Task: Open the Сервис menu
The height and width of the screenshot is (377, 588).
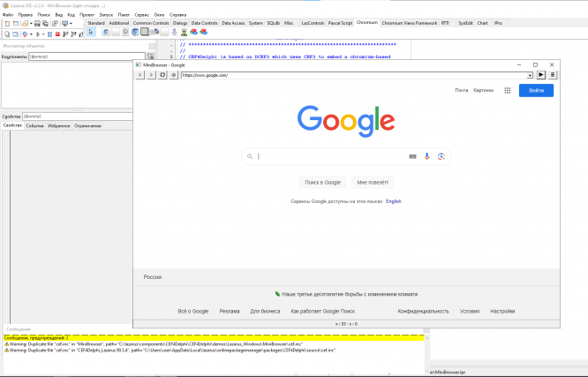Action: [142, 15]
